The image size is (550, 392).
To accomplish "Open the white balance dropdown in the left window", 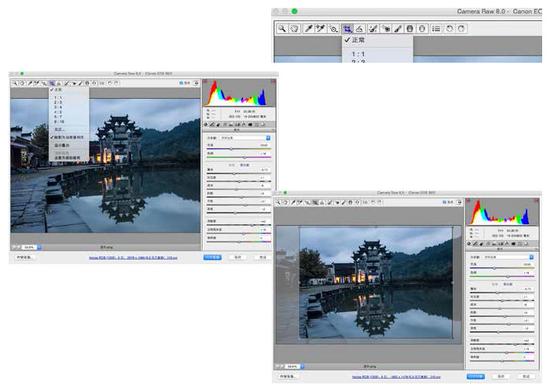I will pyautogui.click(x=245, y=138).
